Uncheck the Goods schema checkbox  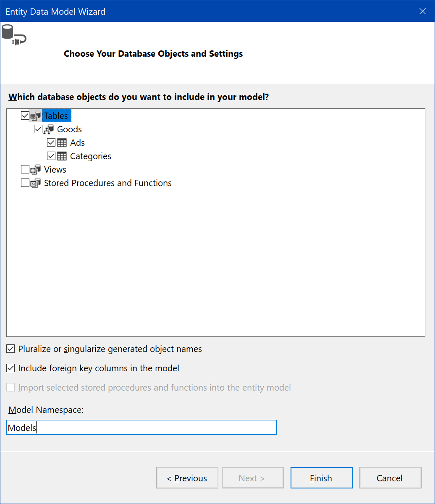[38, 129]
